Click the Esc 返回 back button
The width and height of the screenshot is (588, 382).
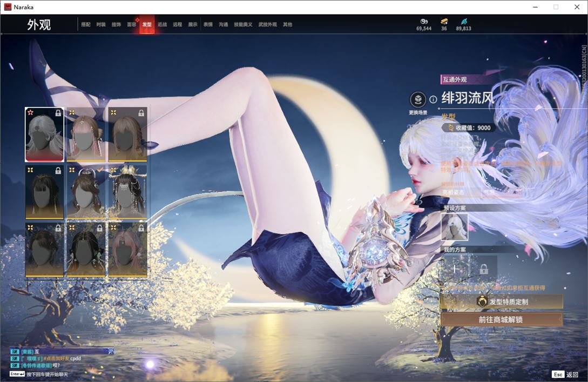tap(565, 374)
